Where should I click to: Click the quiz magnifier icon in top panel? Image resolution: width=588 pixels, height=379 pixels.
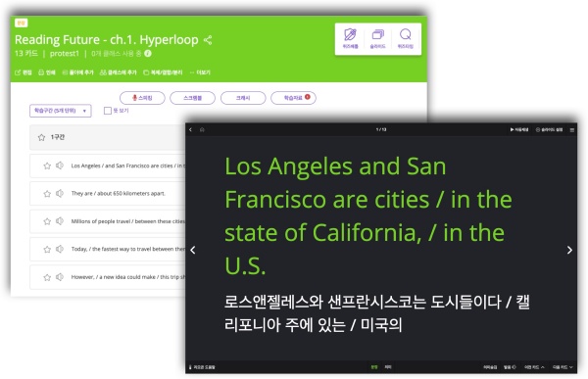[406, 34]
